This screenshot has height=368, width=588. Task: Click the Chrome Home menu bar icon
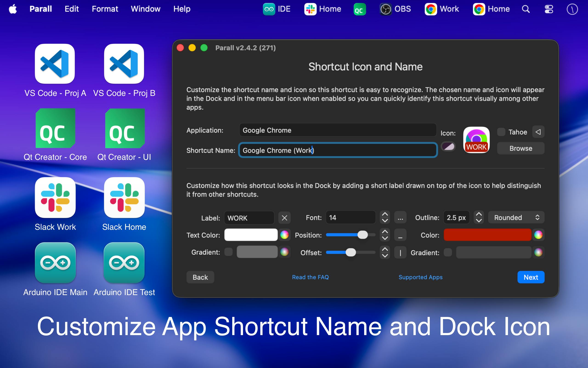[491, 9]
